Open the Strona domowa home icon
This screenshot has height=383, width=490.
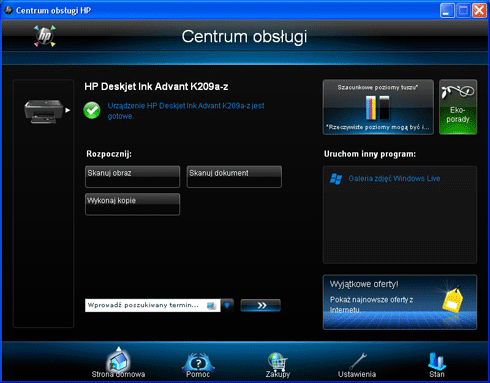point(118,364)
